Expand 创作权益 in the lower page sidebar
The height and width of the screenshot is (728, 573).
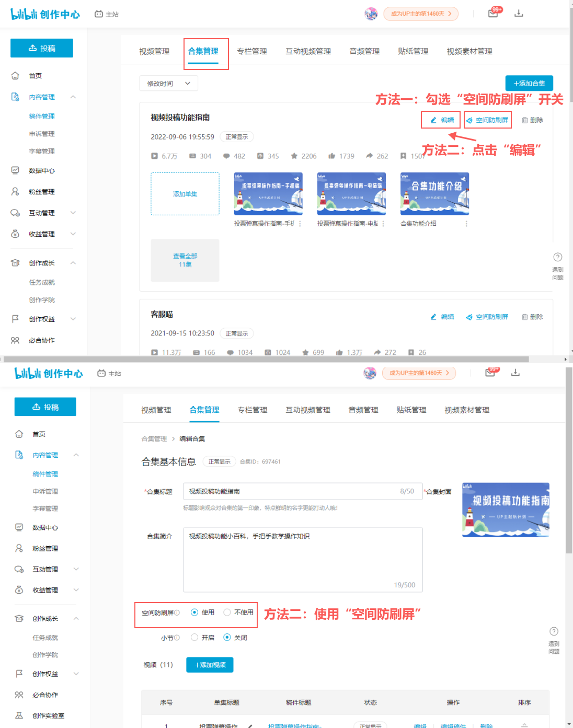pos(76,674)
